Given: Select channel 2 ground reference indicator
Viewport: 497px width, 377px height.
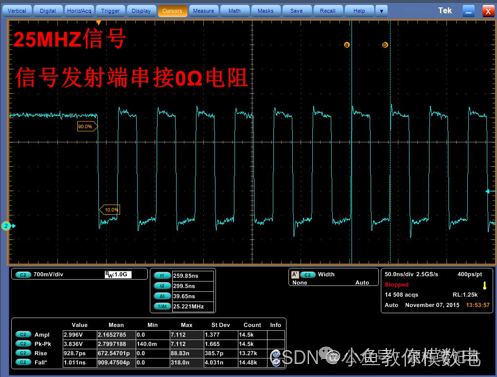Looking at the screenshot, I should (8, 226).
